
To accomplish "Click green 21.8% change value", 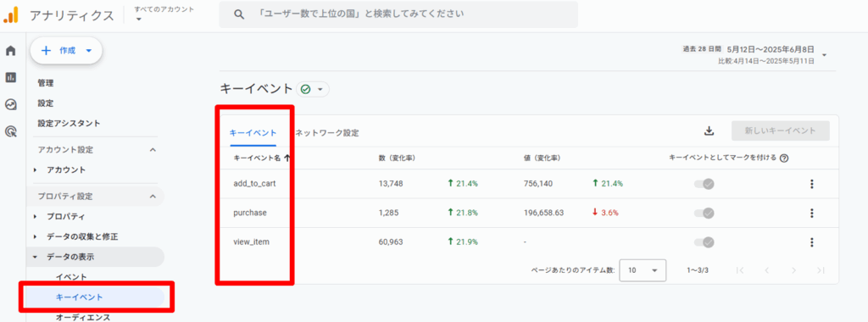I will (462, 213).
